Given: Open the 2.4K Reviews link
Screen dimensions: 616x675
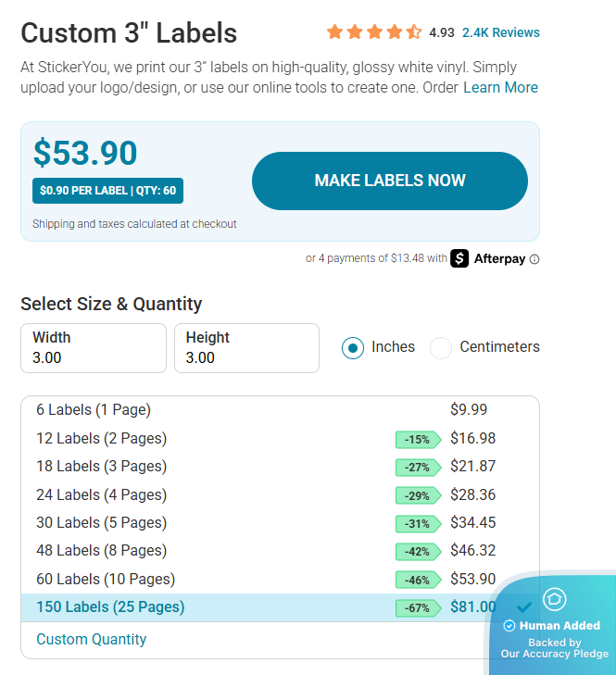Looking at the screenshot, I should (500, 32).
